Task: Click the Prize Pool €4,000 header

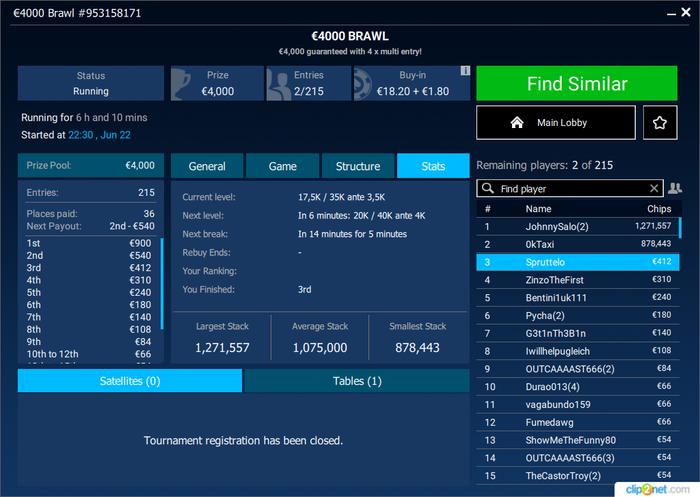Action: coord(91,165)
